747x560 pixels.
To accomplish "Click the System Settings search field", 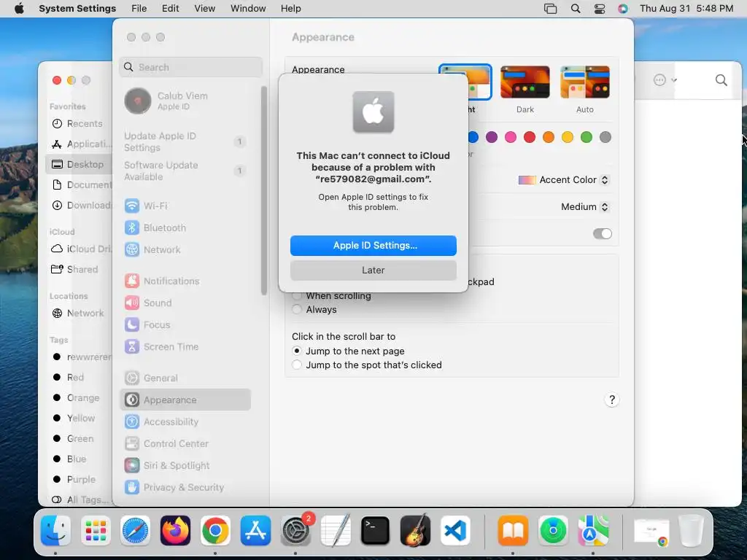I will [x=190, y=67].
